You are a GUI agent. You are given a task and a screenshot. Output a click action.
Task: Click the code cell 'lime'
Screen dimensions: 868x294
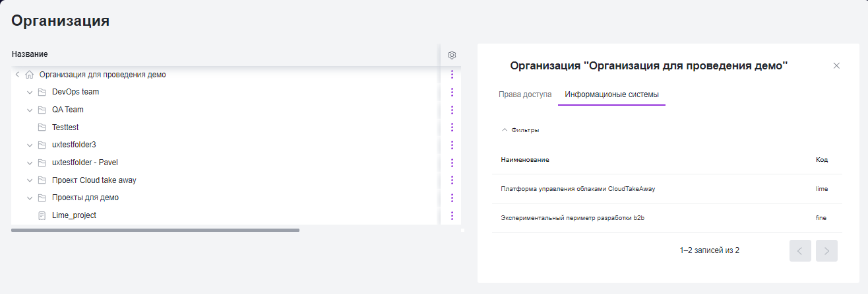[822, 189]
